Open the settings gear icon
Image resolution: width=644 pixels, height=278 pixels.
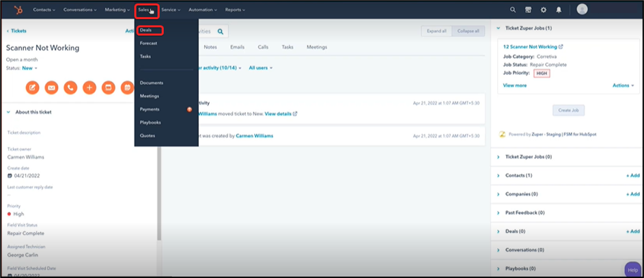pyautogui.click(x=544, y=10)
